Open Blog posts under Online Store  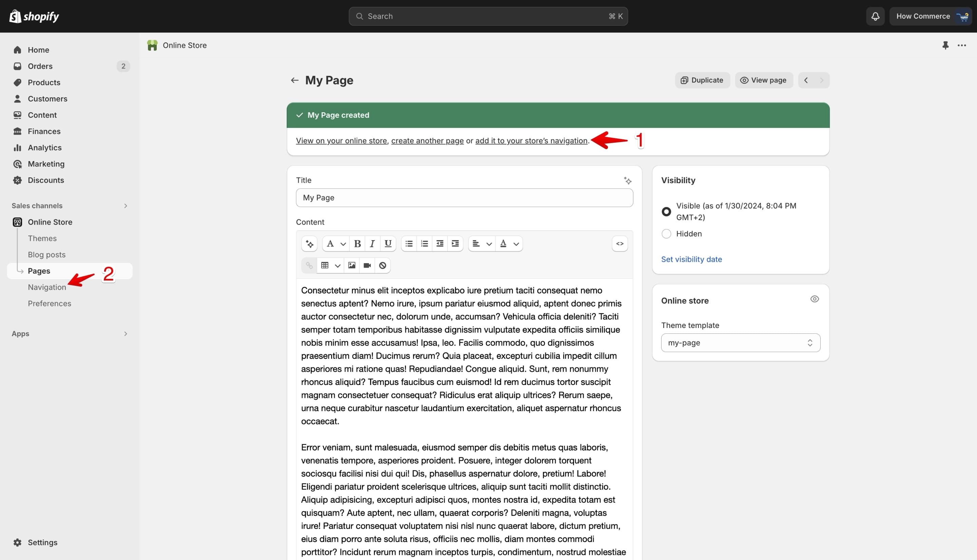pos(46,255)
